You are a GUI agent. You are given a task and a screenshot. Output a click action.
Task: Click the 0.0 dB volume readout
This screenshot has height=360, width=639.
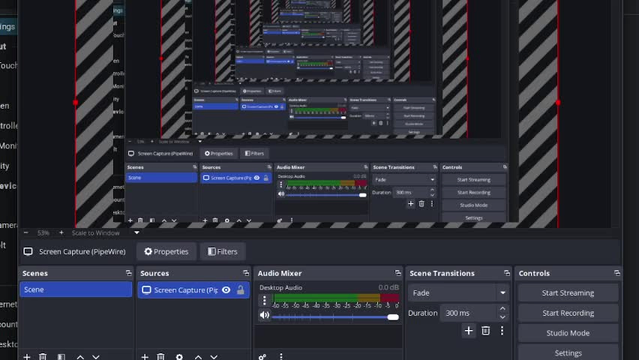[388, 287]
